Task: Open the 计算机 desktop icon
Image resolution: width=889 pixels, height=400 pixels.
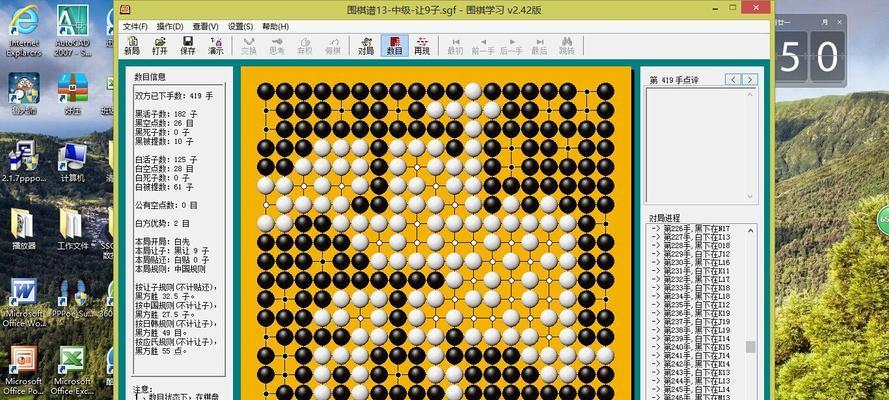Action: [x=73, y=161]
